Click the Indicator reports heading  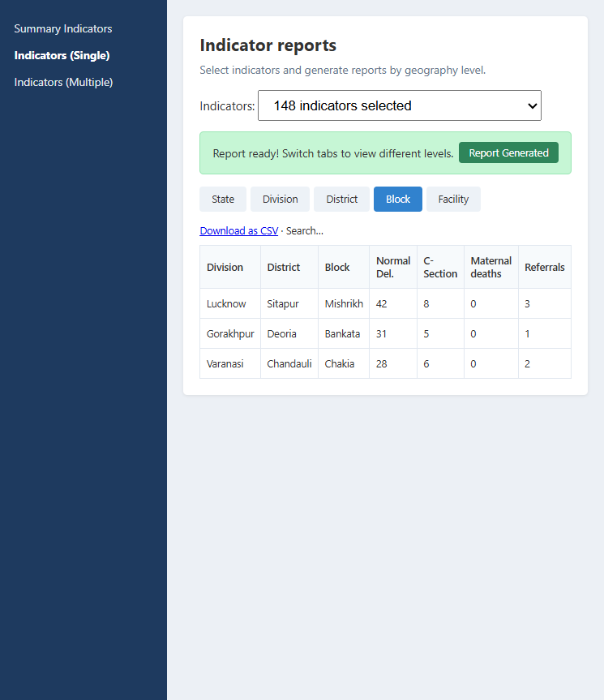point(268,45)
